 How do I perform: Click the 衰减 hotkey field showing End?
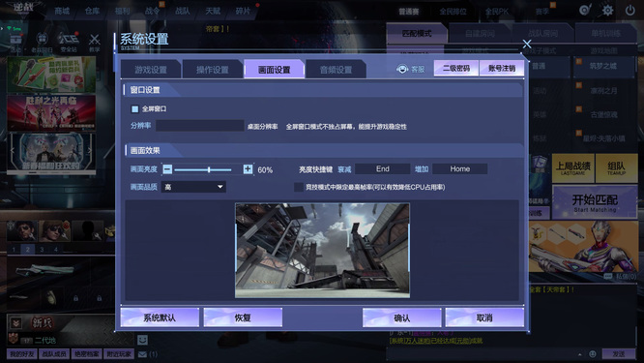click(x=382, y=169)
